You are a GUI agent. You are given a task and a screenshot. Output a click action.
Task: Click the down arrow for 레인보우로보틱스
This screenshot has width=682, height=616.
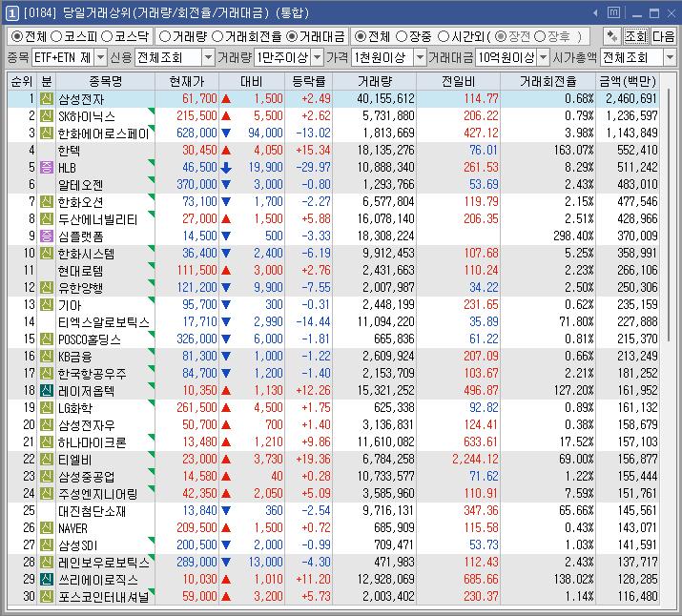coord(226,562)
